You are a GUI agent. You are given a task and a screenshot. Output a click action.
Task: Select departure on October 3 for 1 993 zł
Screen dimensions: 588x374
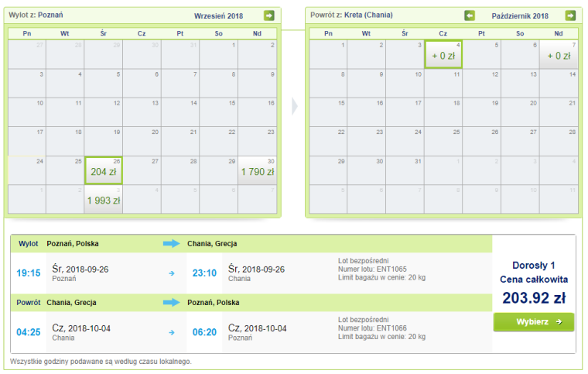104,199
